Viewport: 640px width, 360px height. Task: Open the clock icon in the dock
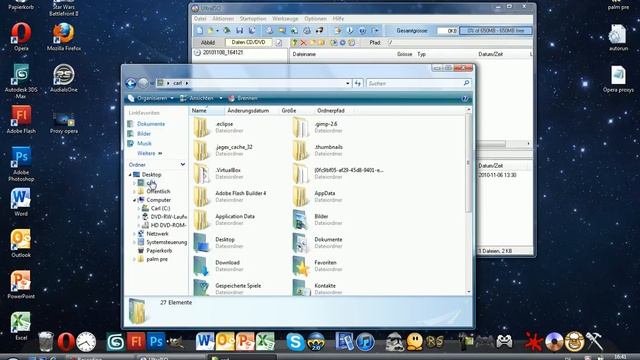(86, 342)
